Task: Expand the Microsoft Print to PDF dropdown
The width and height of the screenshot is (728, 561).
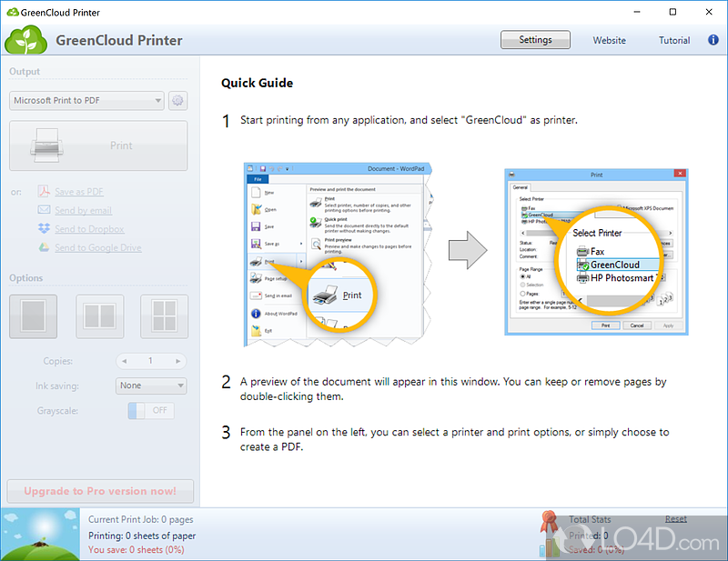Action: (x=86, y=101)
